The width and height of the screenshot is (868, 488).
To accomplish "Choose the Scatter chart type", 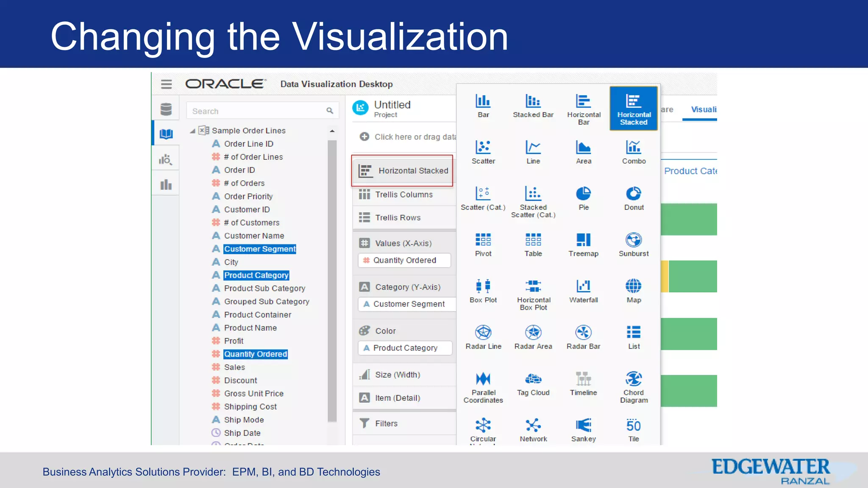I will [483, 152].
